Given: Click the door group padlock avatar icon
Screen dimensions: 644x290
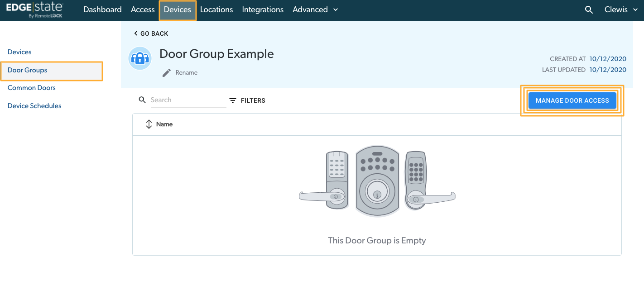Looking at the screenshot, I should point(139,58).
